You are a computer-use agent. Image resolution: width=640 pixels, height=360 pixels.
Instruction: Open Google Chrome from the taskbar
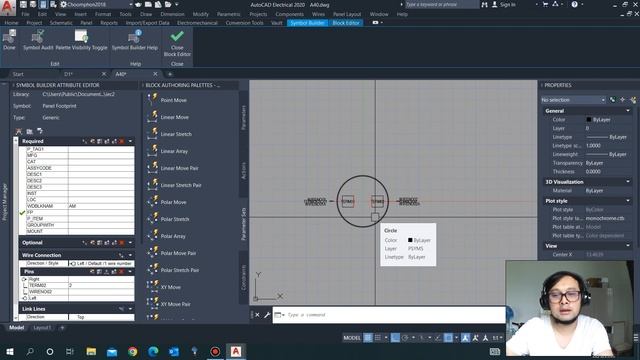(132, 351)
